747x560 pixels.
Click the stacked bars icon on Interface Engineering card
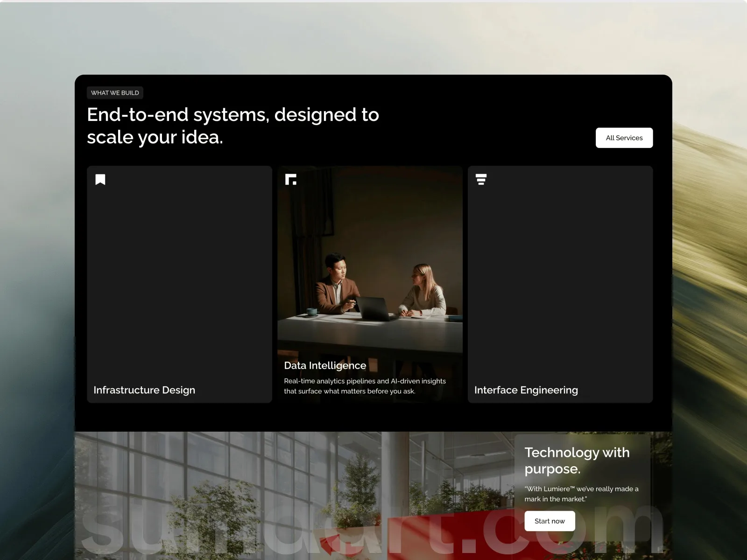(x=481, y=180)
